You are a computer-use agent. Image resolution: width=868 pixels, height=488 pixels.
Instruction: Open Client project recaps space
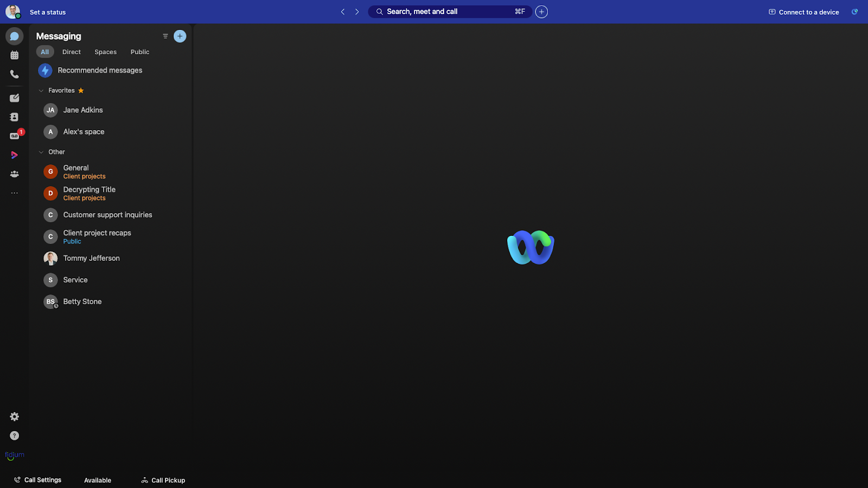[111, 237]
